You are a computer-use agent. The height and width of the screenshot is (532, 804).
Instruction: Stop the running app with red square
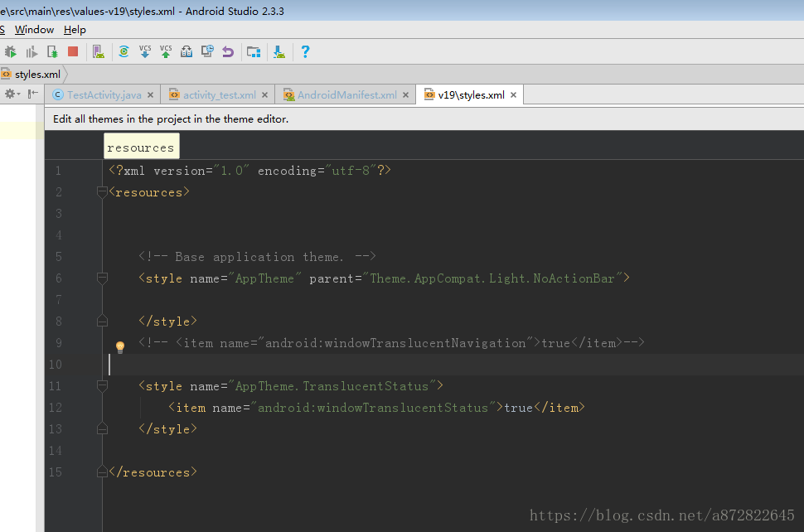pos(73,51)
